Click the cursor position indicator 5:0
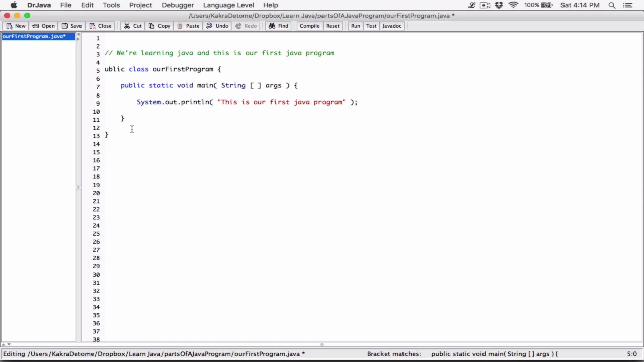Viewport: 644px width, 362px height. point(632,354)
